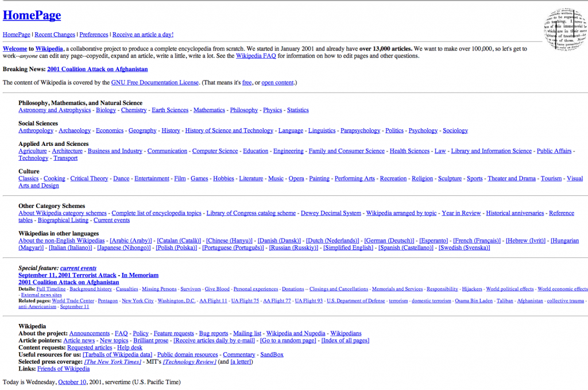The width and height of the screenshot is (588, 390).
Task: Go to Bug reports page
Action: [x=214, y=333]
